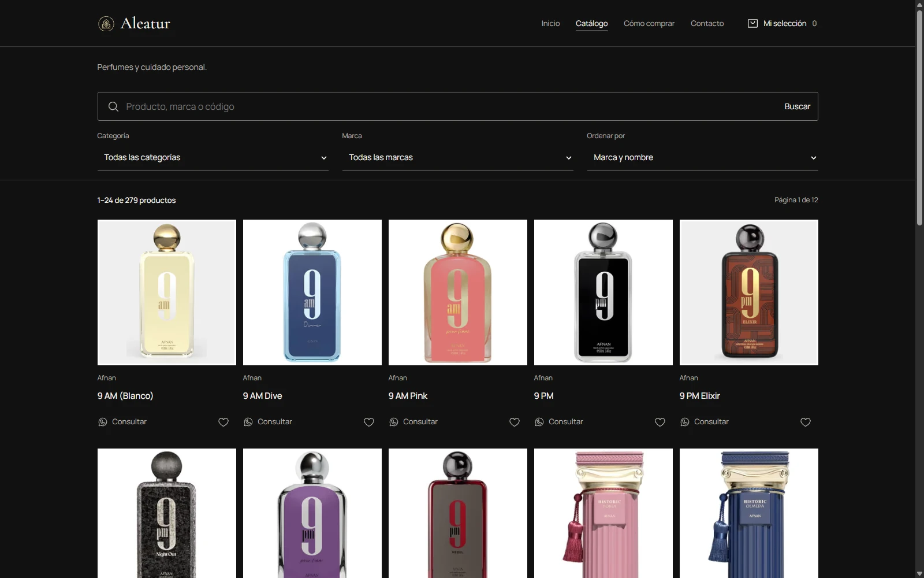Click the pink Historic Doria bottle image
This screenshot has width=924, height=578.
pos(603,513)
